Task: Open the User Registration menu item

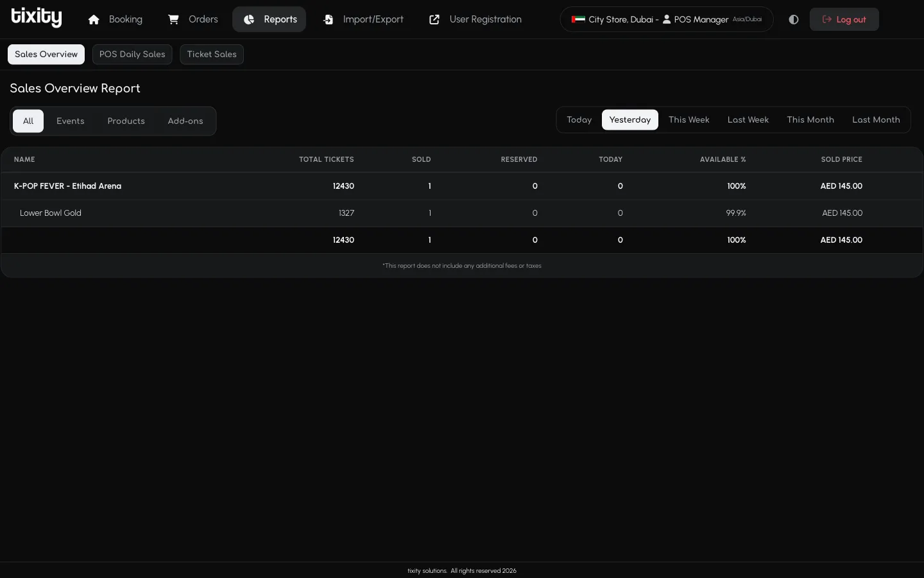Action: coord(475,19)
